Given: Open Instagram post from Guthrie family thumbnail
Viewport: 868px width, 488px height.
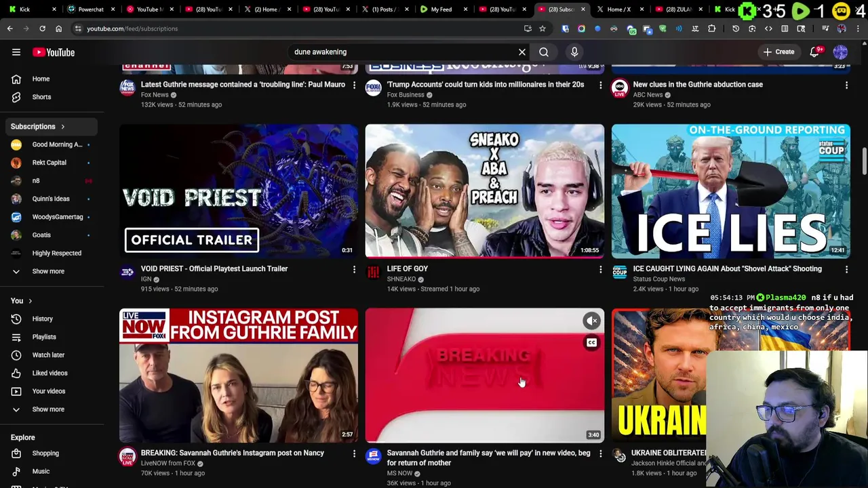Looking at the screenshot, I should 239,375.
